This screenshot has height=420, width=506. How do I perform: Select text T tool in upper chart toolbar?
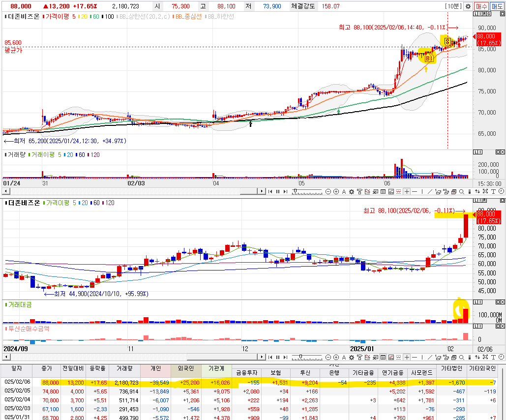(493, 191)
